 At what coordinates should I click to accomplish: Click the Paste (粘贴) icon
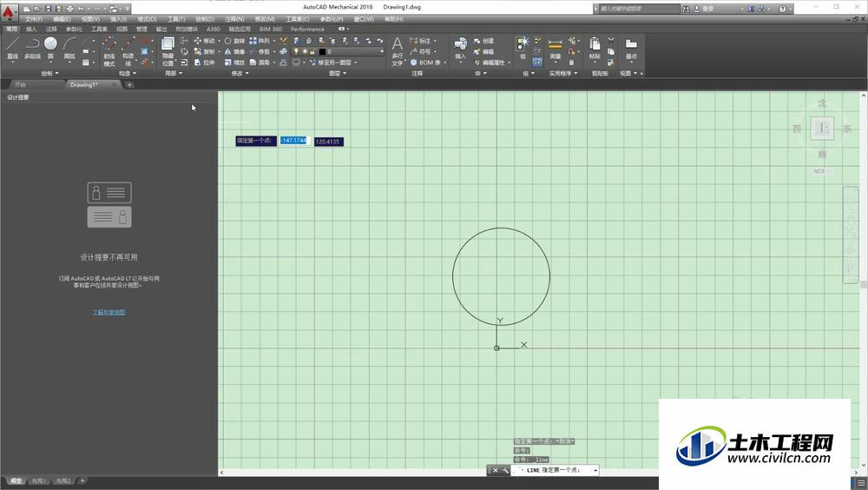[x=595, y=48]
